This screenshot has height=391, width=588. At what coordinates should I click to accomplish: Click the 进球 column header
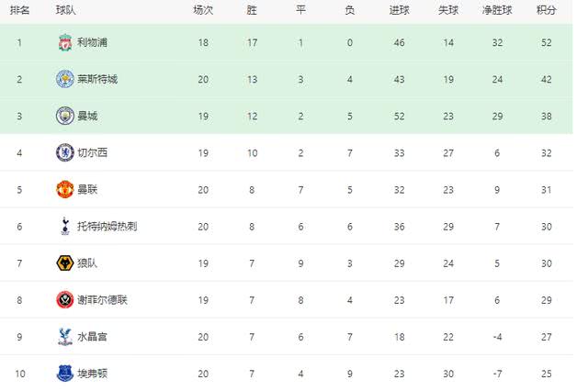click(399, 10)
